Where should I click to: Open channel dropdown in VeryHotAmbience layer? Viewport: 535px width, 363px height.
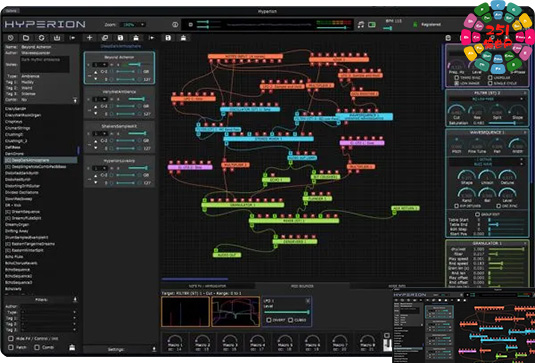(100, 99)
